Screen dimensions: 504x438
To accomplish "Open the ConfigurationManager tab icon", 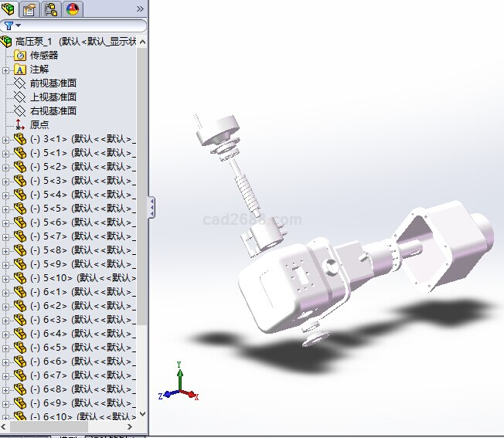I will coord(51,9).
